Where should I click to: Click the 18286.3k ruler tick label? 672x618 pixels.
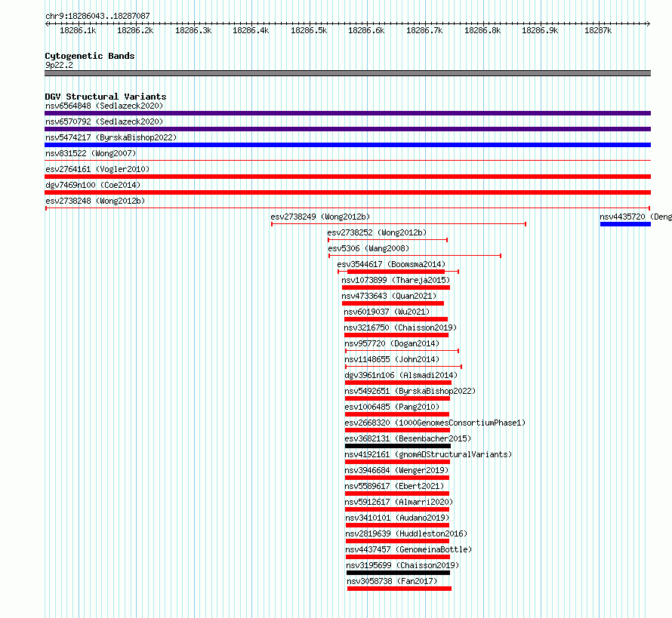pos(193,30)
